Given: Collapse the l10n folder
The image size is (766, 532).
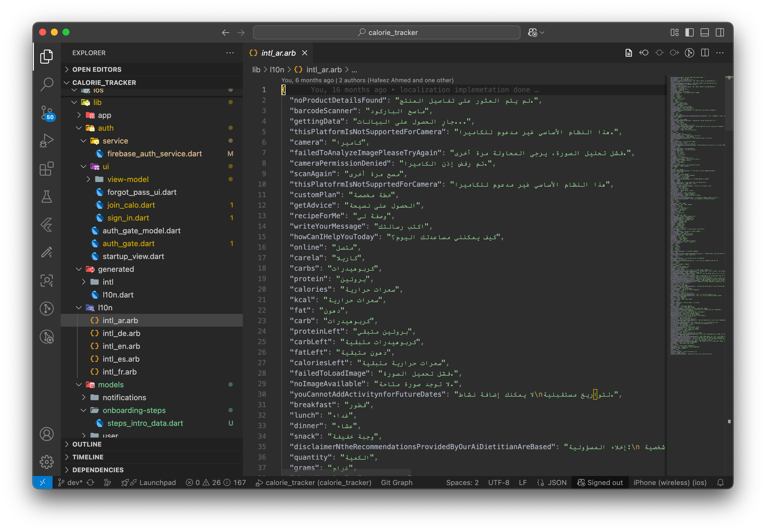Looking at the screenshot, I should (152, 308).
